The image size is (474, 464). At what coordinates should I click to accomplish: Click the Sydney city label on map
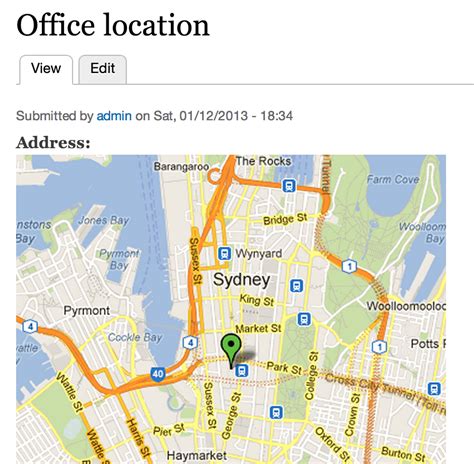241,279
